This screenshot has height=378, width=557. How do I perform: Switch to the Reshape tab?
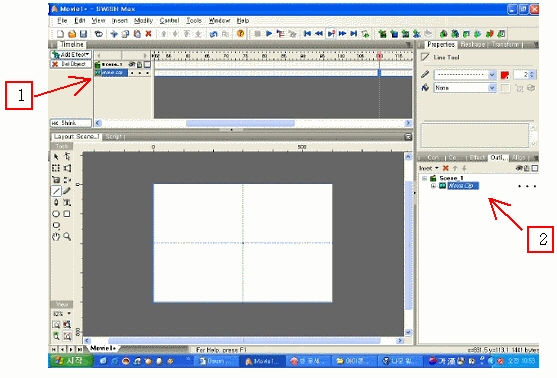(x=472, y=45)
